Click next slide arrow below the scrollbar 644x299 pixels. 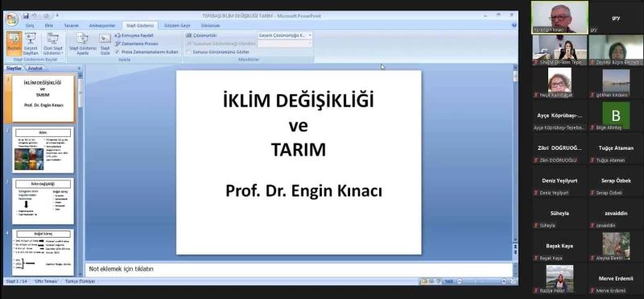(x=515, y=252)
